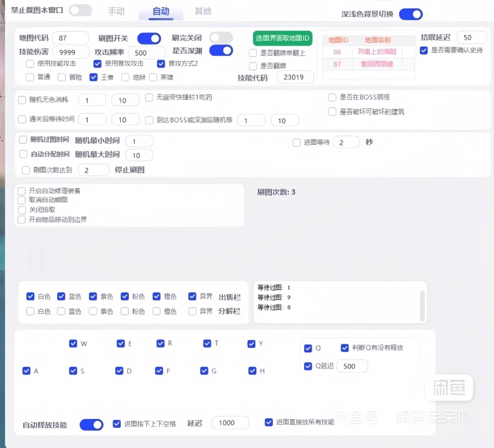
Task: Check the 是否翻牌单翻上 checkbox
Action: tap(253, 53)
